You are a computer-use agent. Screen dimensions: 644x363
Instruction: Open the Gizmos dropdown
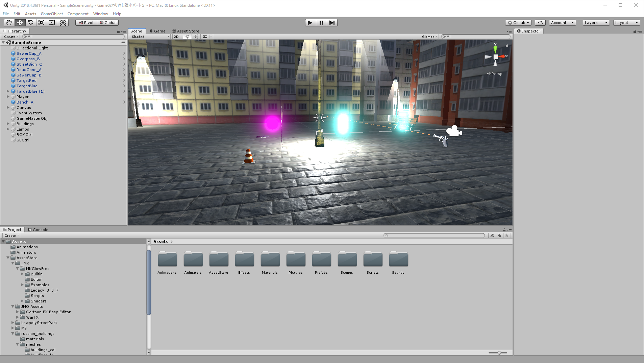429,37
